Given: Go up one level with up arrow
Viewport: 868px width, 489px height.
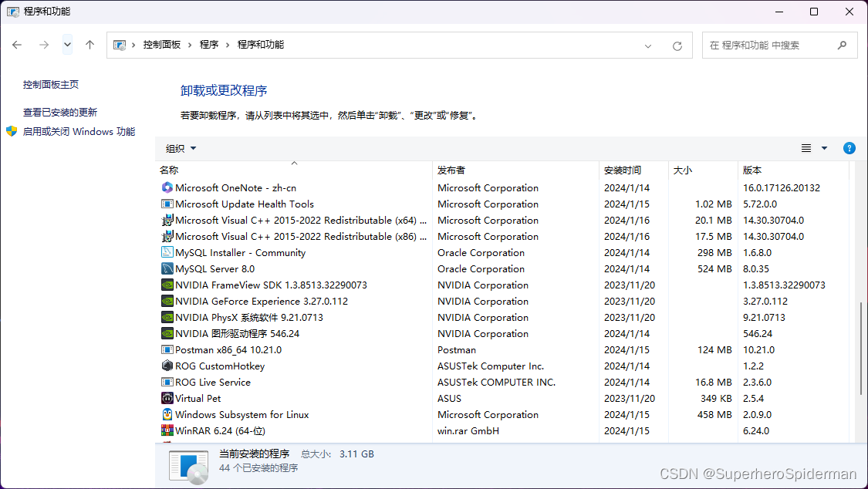Looking at the screenshot, I should (90, 45).
